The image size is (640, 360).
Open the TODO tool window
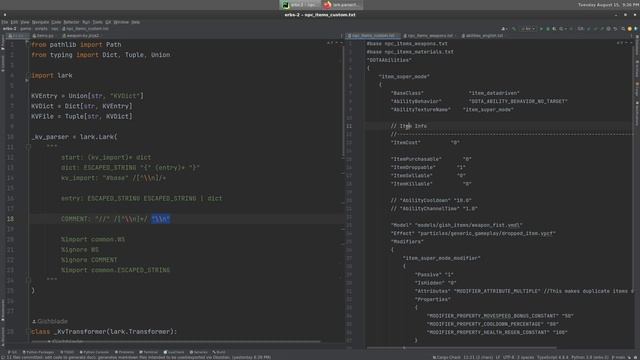click(67, 352)
